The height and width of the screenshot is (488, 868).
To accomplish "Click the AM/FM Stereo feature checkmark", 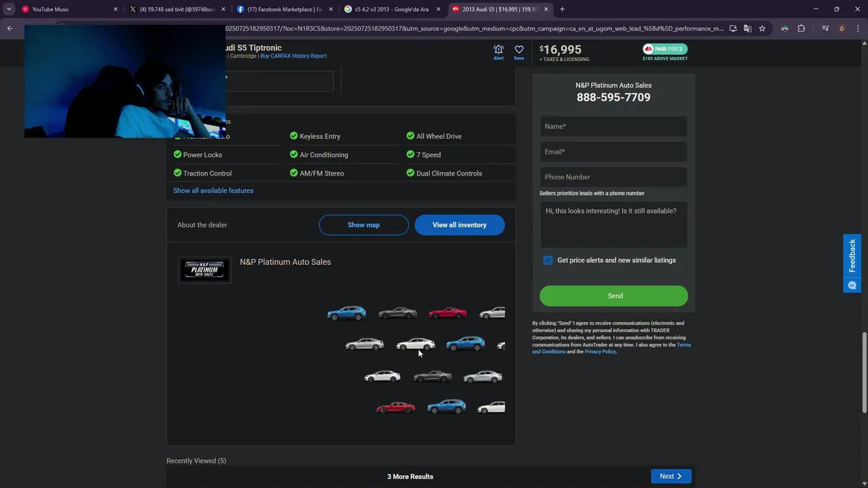I will point(294,173).
